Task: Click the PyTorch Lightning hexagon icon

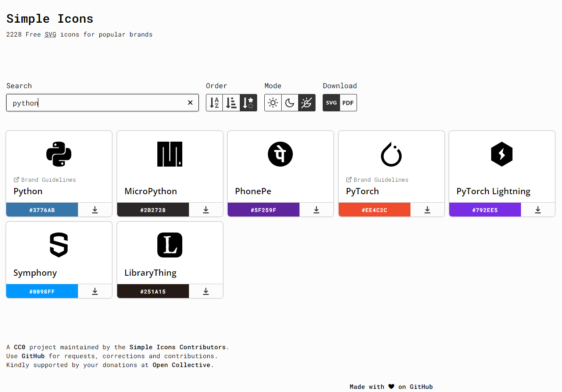Action: (x=502, y=154)
